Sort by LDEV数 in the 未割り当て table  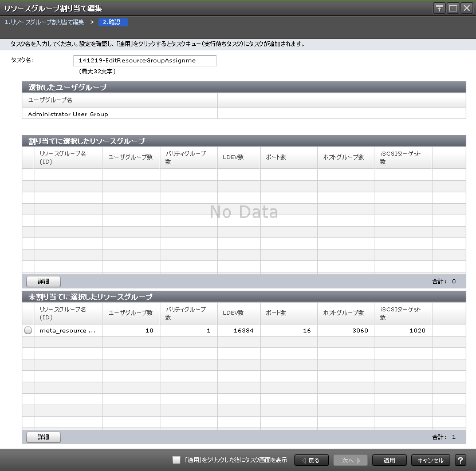tap(238, 313)
